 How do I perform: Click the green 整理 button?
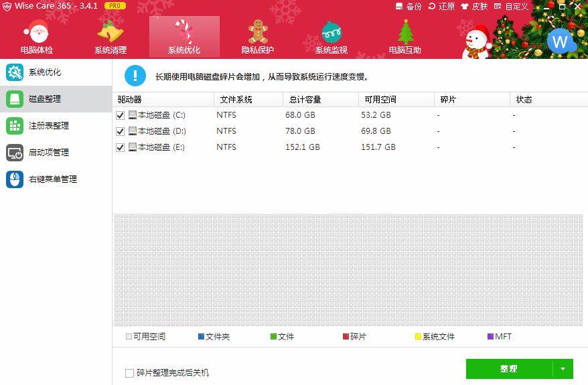[508, 369]
